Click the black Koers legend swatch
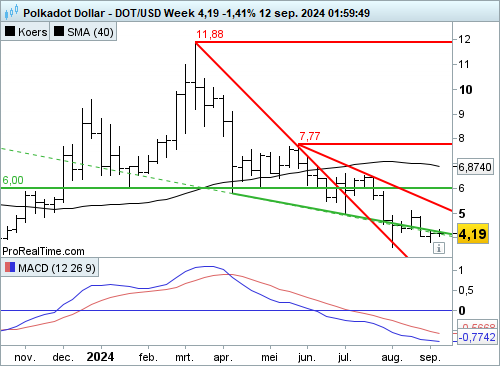 coord(10,32)
